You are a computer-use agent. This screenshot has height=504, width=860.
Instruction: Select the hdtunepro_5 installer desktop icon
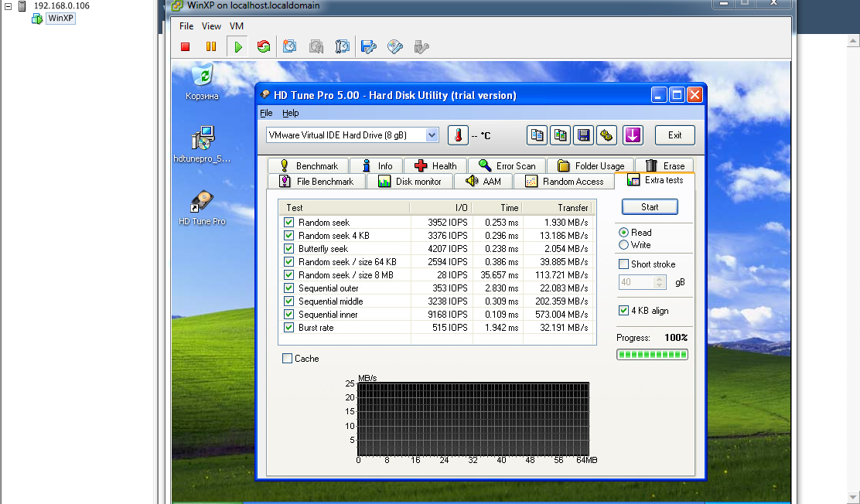point(203,145)
